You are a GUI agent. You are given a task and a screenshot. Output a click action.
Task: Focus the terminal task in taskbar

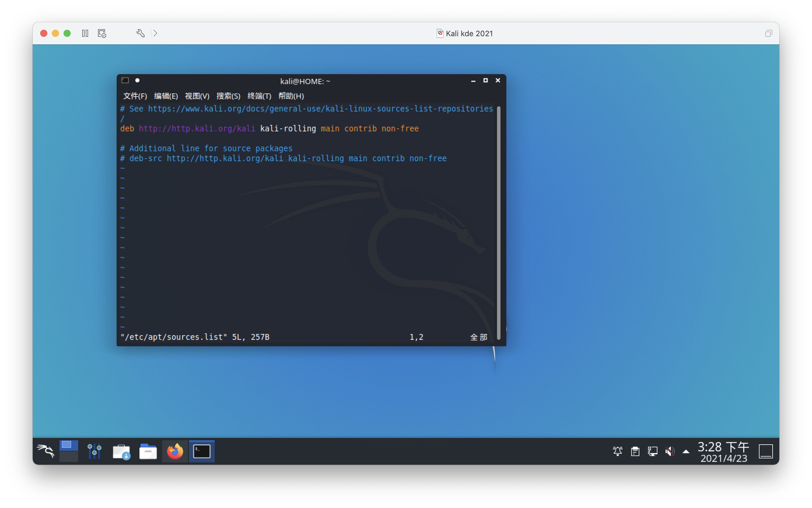tap(202, 451)
